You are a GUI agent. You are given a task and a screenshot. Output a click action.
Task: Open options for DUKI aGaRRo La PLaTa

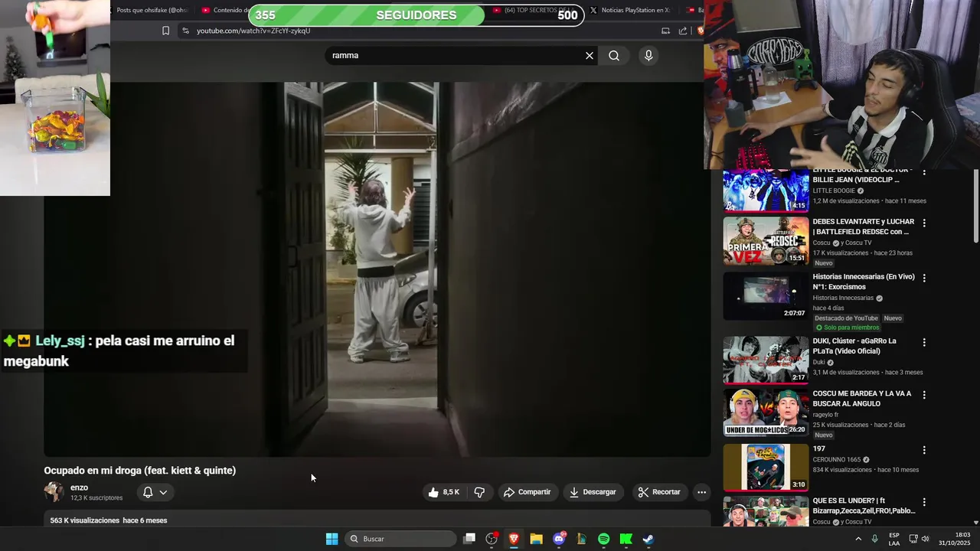(x=924, y=342)
